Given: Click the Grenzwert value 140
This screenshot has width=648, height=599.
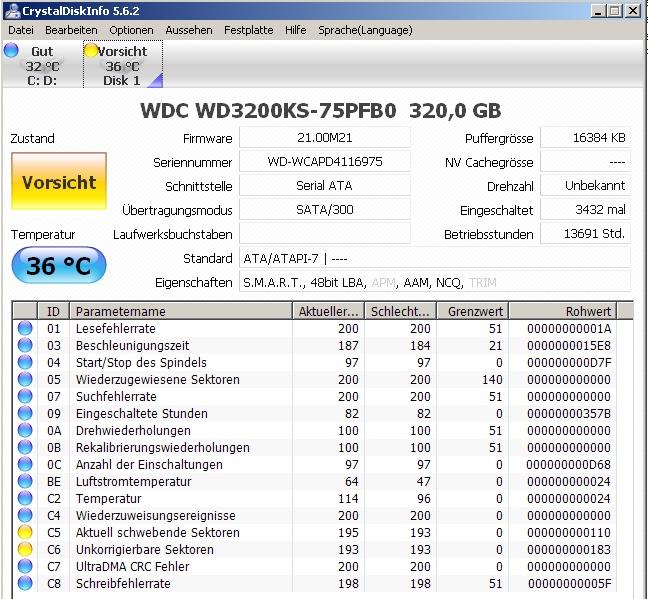Looking at the screenshot, I should click(492, 379).
